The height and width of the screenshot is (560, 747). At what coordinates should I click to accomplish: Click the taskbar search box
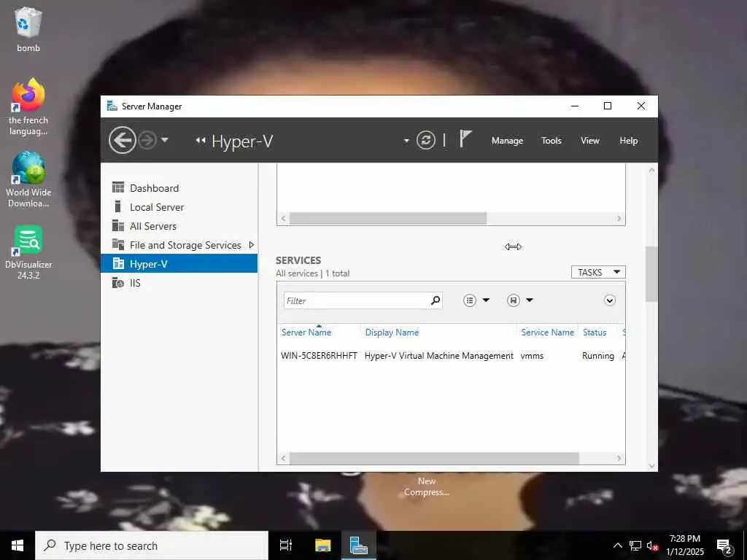point(152,545)
